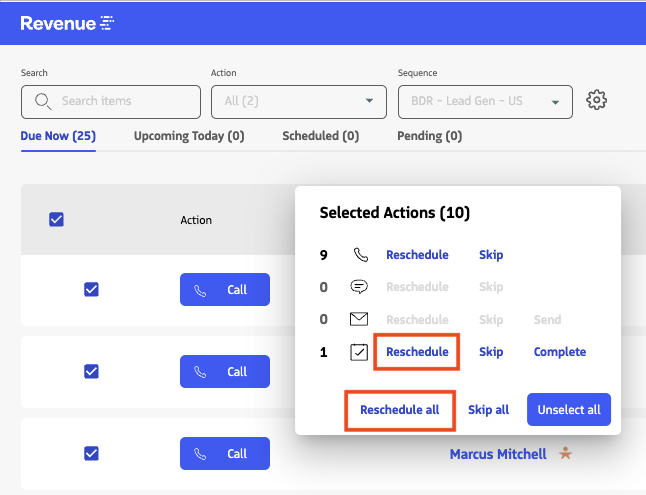Click the chat bubble icon in Selected Actions
Image resolution: width=646 pixels, height=495 pixels.
(359, 286)
